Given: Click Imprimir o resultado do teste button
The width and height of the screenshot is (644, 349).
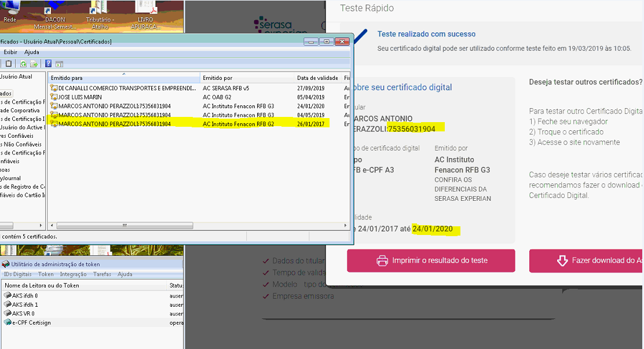Looking at the screenshot, I should (431, 261).
